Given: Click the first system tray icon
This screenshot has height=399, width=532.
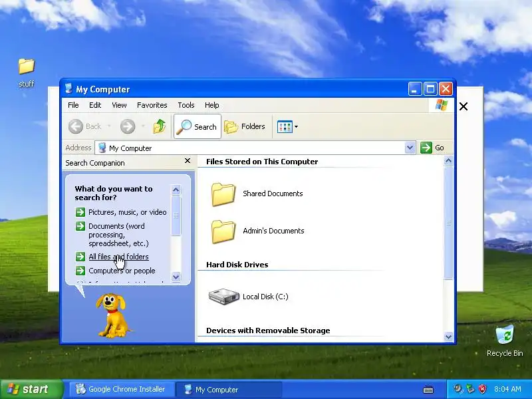Looking at the screenshot, I should pyautogui.click(x=458, y=389).
